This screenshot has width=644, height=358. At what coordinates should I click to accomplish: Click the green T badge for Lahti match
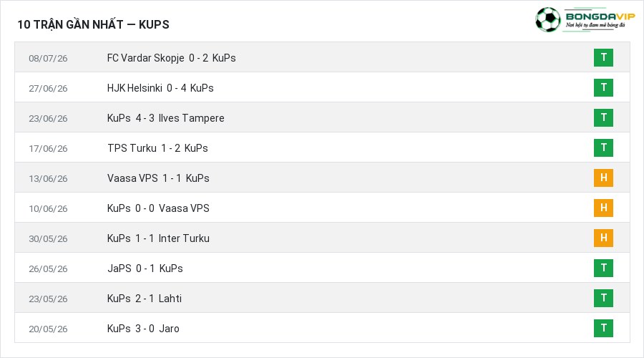tap(603, 298)
